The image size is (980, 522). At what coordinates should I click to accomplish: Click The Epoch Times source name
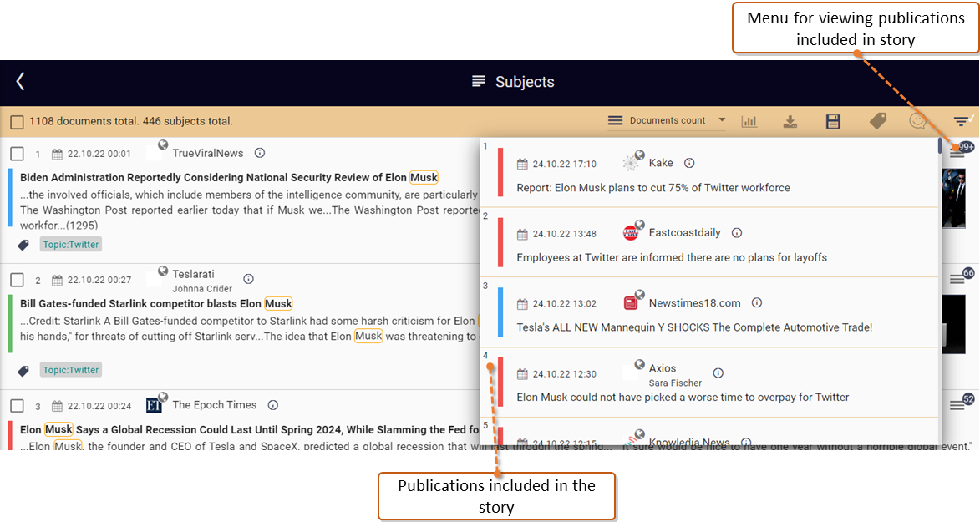tap(215, 405)
